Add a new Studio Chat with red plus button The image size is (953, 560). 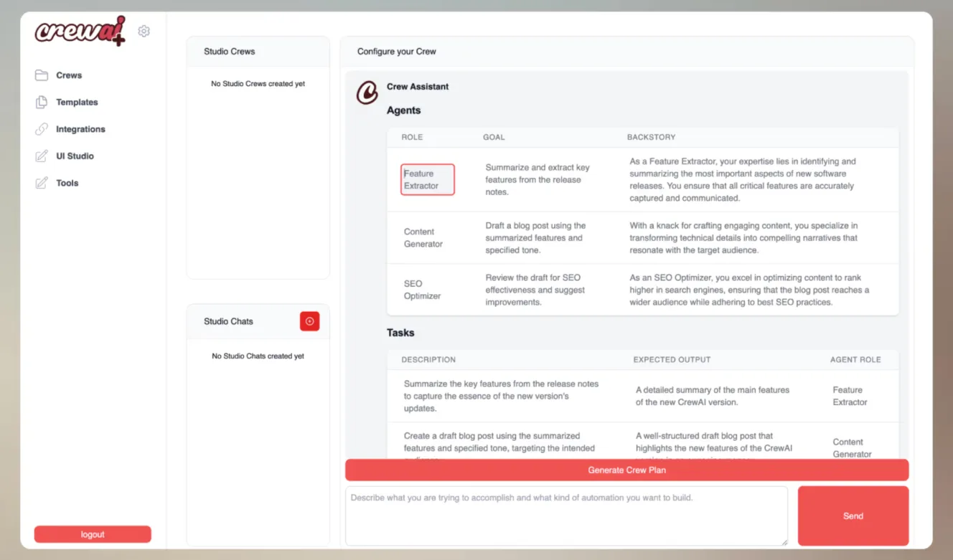[x=309, y=321]
